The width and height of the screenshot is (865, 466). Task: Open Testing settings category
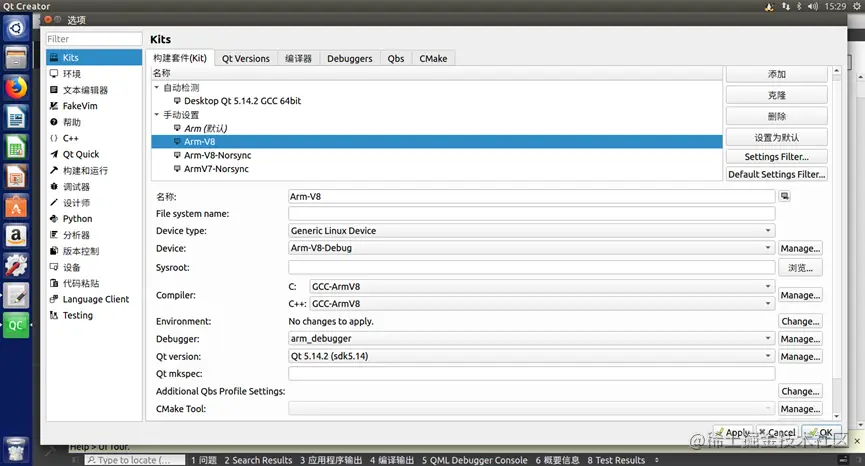(x=94, y=315)
